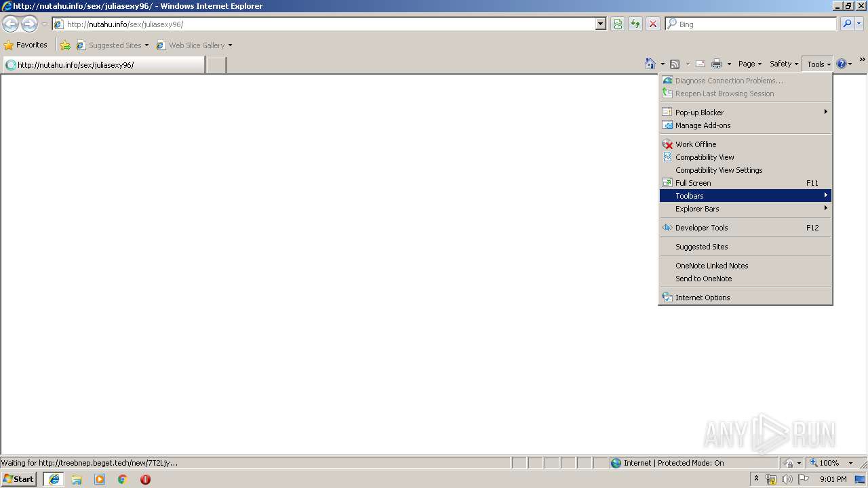Open recent pages dropdown beside Forward arrow
Viewport: 868px width, 488px height.
[44, 24]
